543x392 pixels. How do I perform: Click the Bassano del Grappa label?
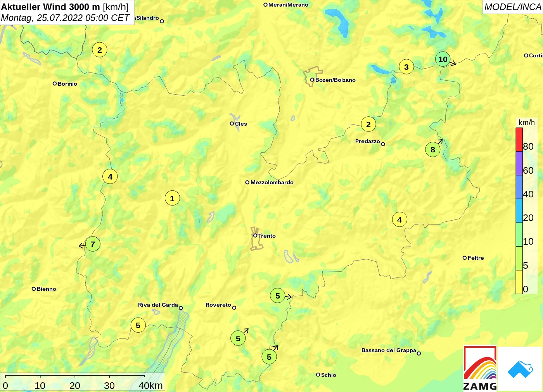point(389,350)
